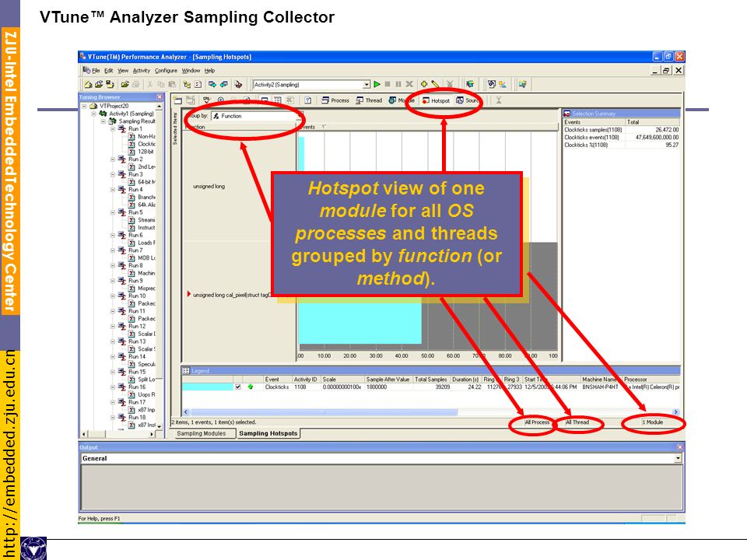Click the Stop Activity square icon

388,84
